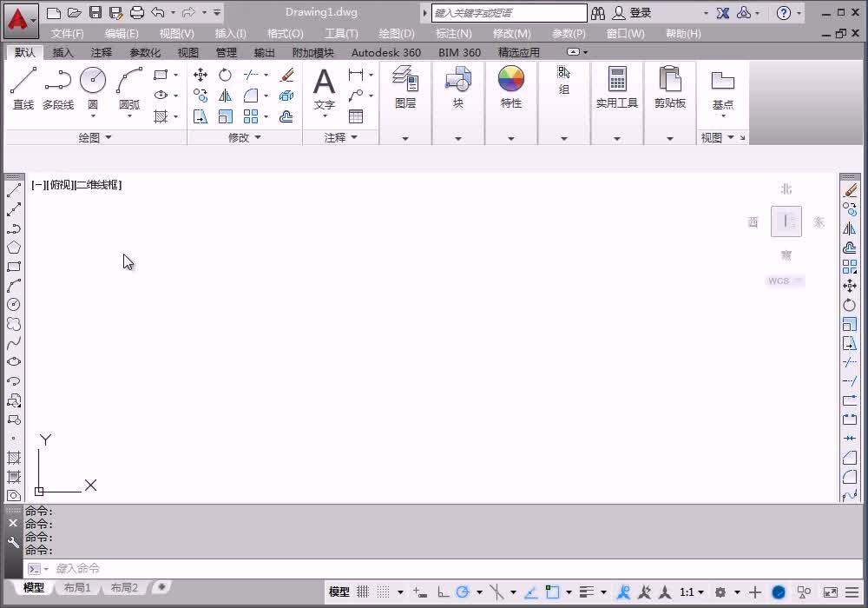Open the help question mark button
Image resolution: width=868 pixels, height=608 pixels.
[x=783, y=13]
